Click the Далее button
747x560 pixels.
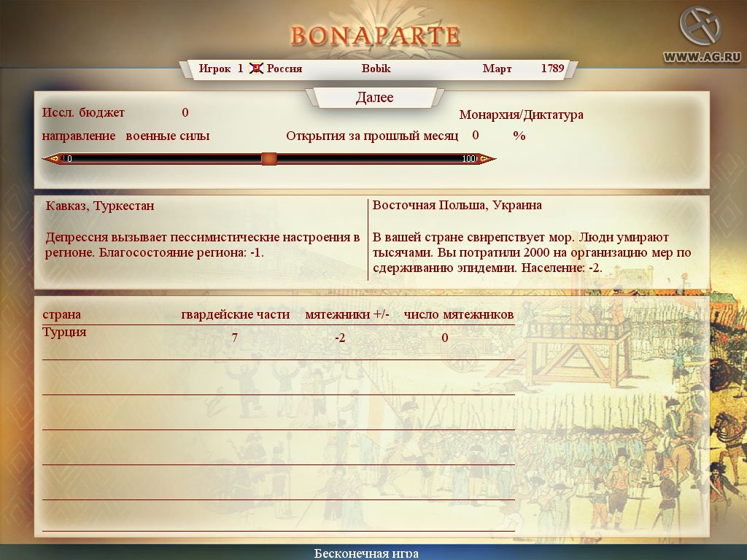coord(374,98)
